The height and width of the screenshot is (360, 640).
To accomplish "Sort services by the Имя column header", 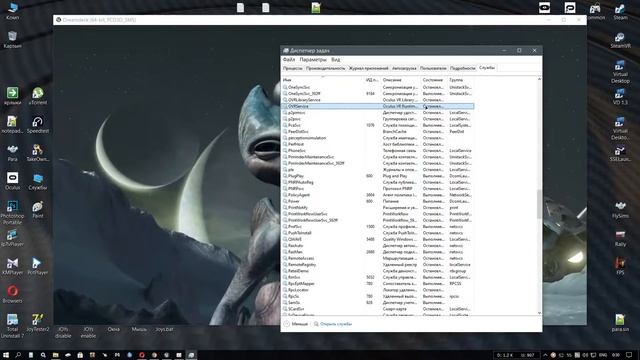I will [x=323, y=80].
